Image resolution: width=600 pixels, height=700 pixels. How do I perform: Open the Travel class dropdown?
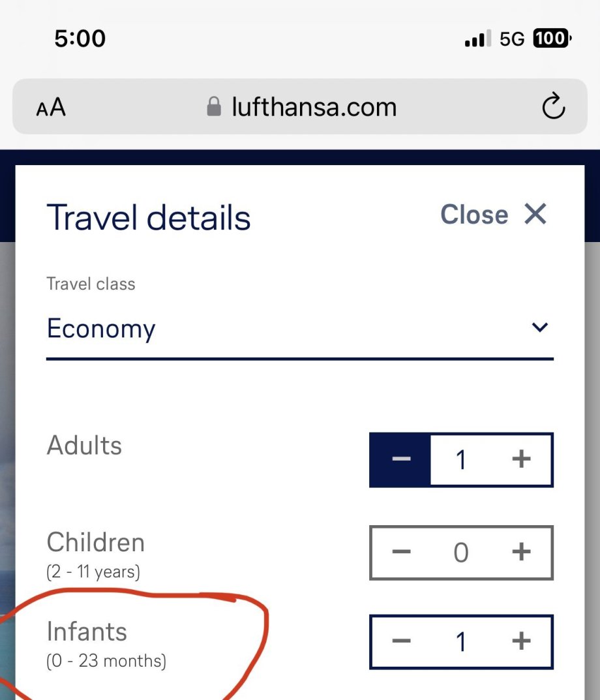[x=299, y=328]
